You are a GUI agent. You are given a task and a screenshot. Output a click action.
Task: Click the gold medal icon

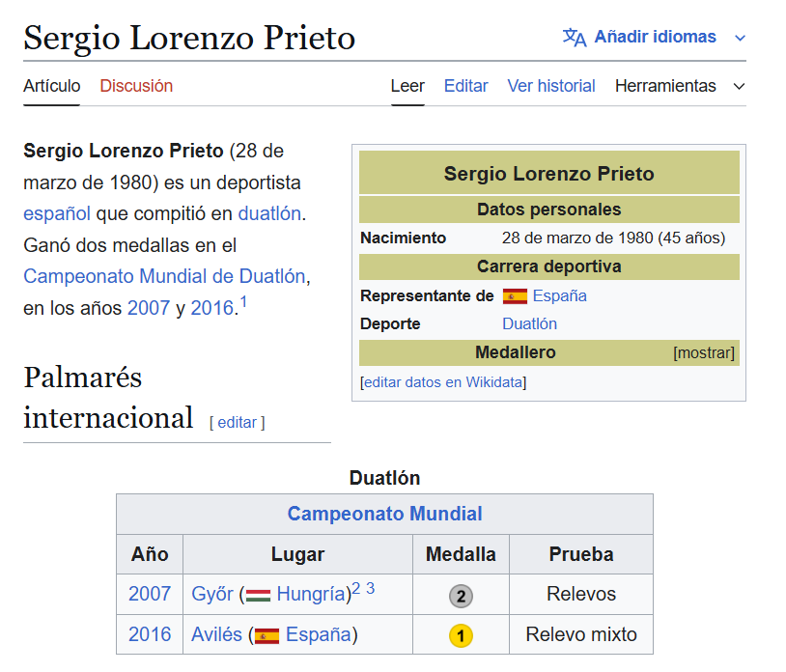[x=461, y=635]
